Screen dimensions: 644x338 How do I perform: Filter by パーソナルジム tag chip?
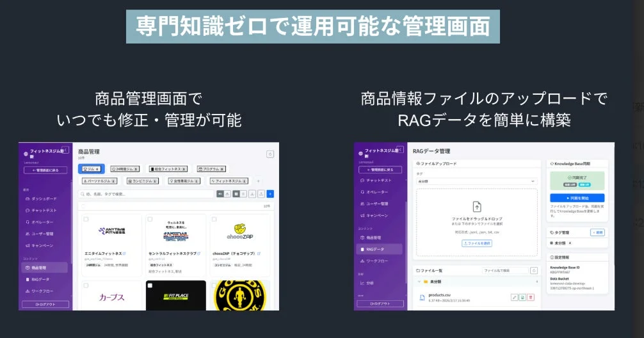point(100,181)
